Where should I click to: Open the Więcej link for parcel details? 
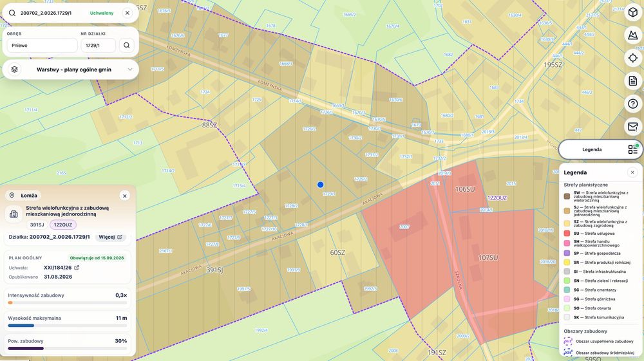pyautogui.click(x=110, y=237)
